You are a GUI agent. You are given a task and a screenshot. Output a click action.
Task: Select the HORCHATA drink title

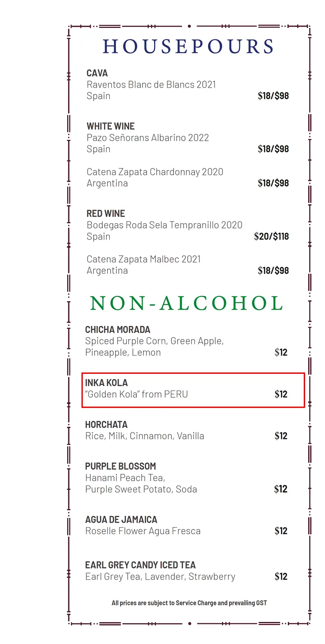pyautogui.click(x=106, y=424)
